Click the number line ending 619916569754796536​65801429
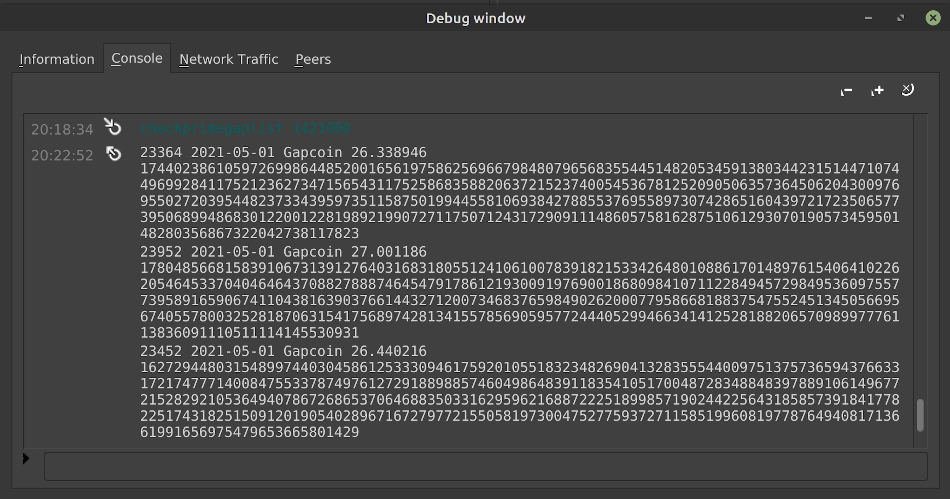This screenshot has width=950, height=499. [x=249, y=432]
